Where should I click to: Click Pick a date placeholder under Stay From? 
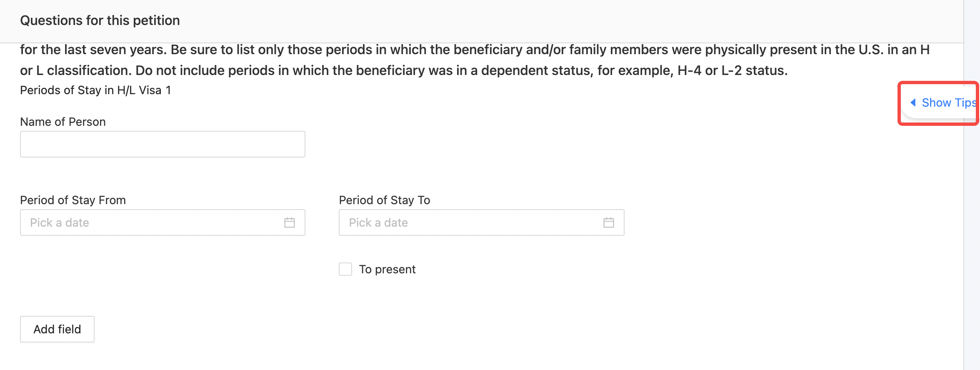pos(60,222)
